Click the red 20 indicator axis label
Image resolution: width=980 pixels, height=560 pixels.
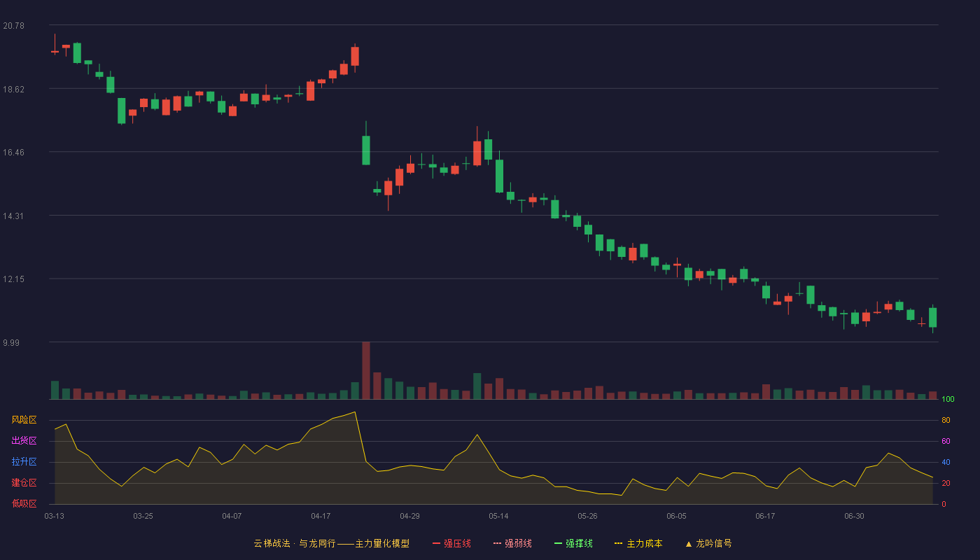pos(946,483)
